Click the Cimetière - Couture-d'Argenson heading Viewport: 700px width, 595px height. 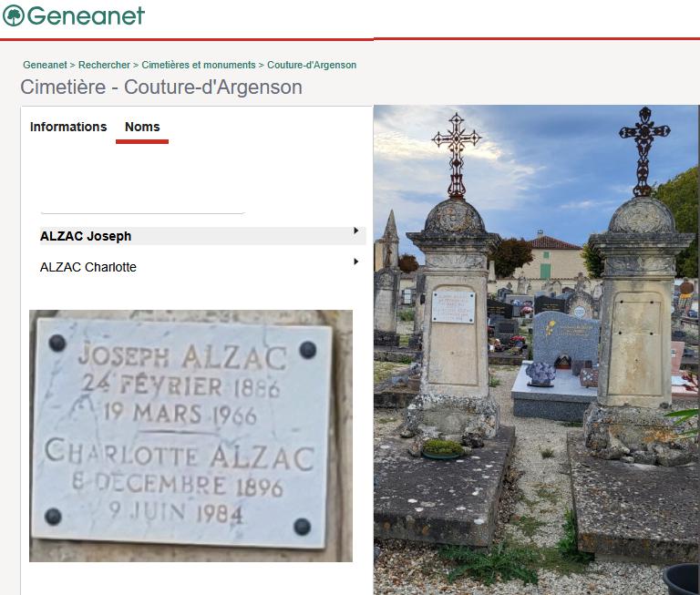pos(161,87)
